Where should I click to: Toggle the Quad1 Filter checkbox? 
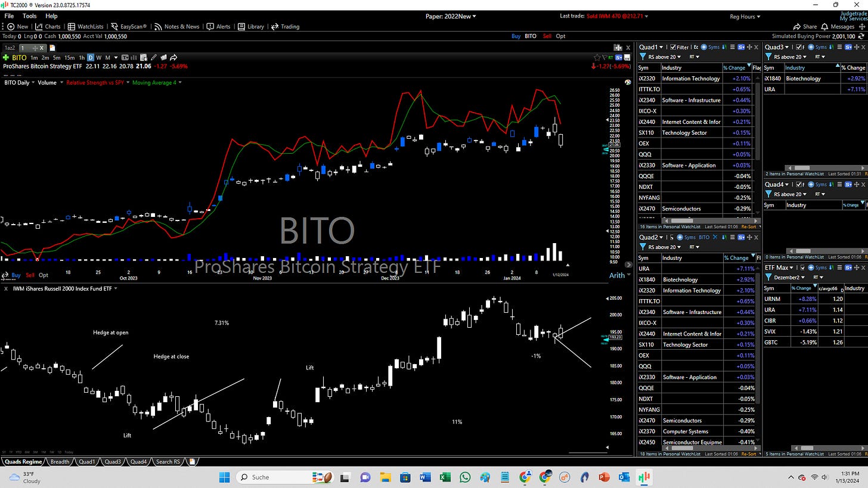(x=673, y=47)
